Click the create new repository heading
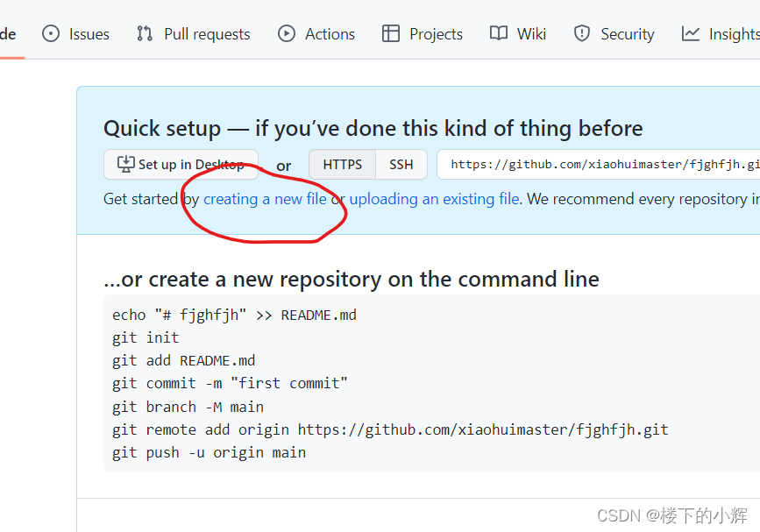The width and height of the screenshot is (760, 532). pos(352,279)
